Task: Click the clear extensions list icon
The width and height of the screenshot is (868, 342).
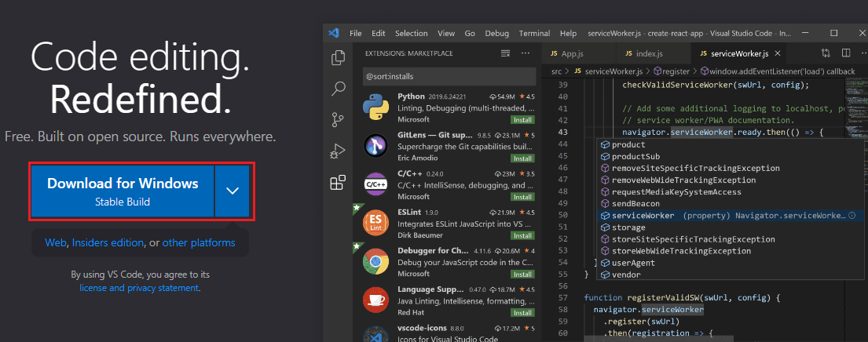Action: (505, 53)
